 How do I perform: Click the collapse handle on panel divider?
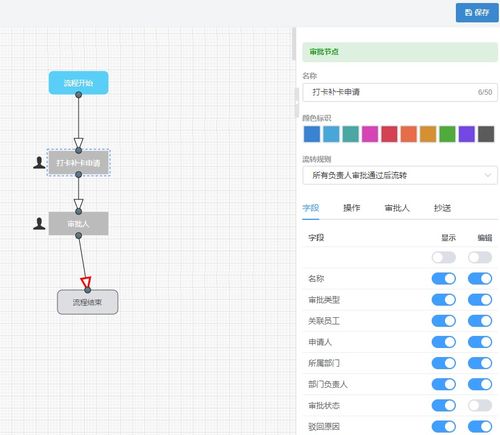click(x=296, y=103)
